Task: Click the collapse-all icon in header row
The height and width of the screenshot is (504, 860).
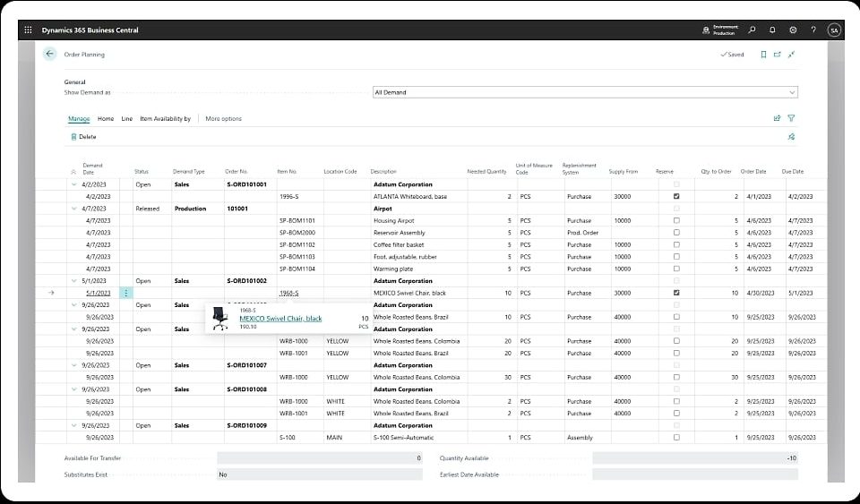Action: 73,172
